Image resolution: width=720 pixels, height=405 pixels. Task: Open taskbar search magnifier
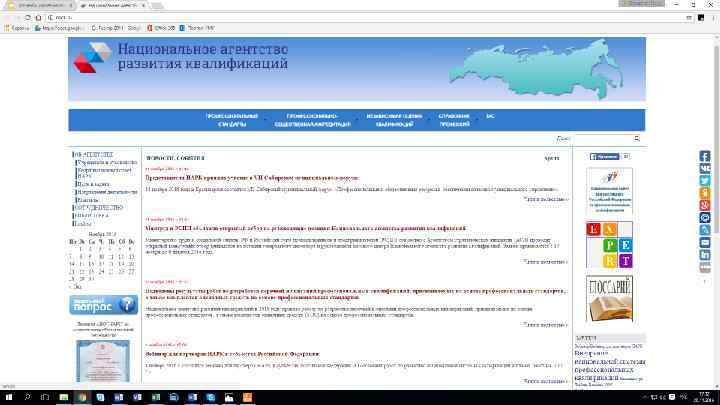27,397
